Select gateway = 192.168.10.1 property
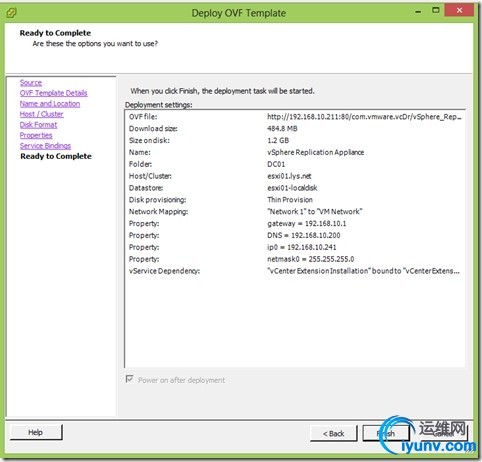 click(307, 224)
